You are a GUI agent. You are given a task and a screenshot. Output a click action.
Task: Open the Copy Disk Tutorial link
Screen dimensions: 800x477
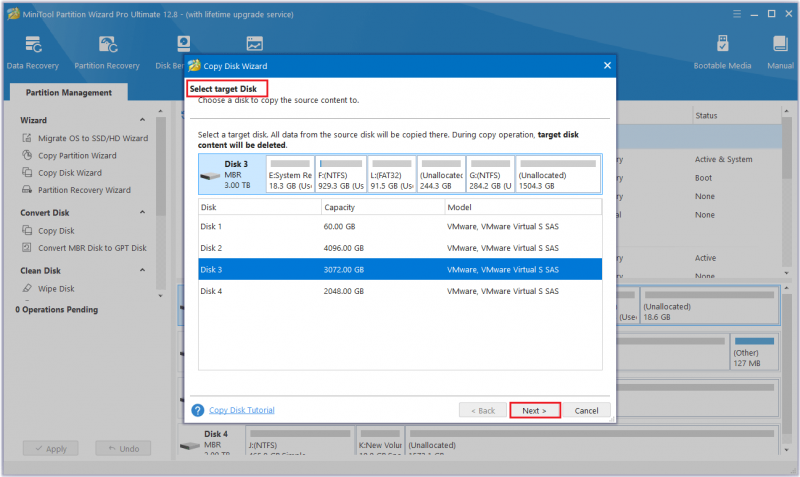[242, 410]
